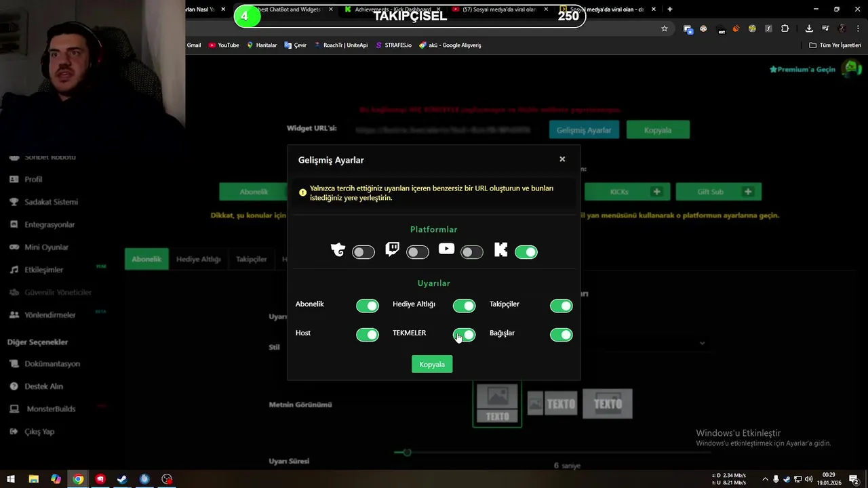Turn off the Hediye Altlığı toggle
The image size is (868, 488).
pyautogui.click(x=465, y=306)
